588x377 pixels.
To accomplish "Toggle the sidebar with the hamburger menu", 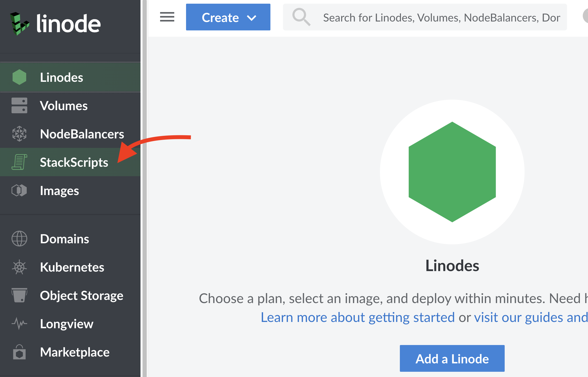I will pos(167,17).
